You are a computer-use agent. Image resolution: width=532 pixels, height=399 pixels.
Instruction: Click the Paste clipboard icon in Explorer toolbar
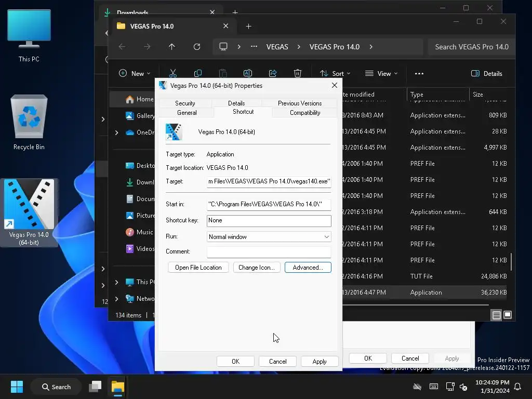[x=223, y=73]
